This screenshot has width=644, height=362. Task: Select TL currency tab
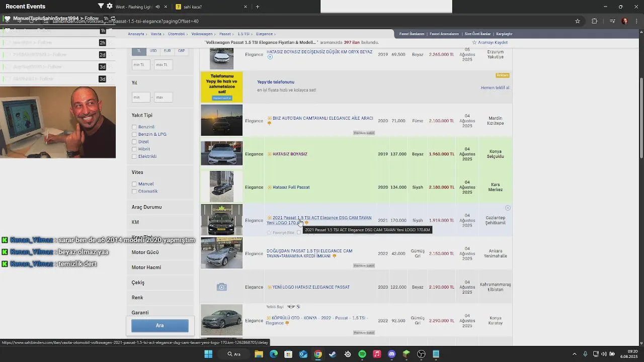[x=139, y=51]
